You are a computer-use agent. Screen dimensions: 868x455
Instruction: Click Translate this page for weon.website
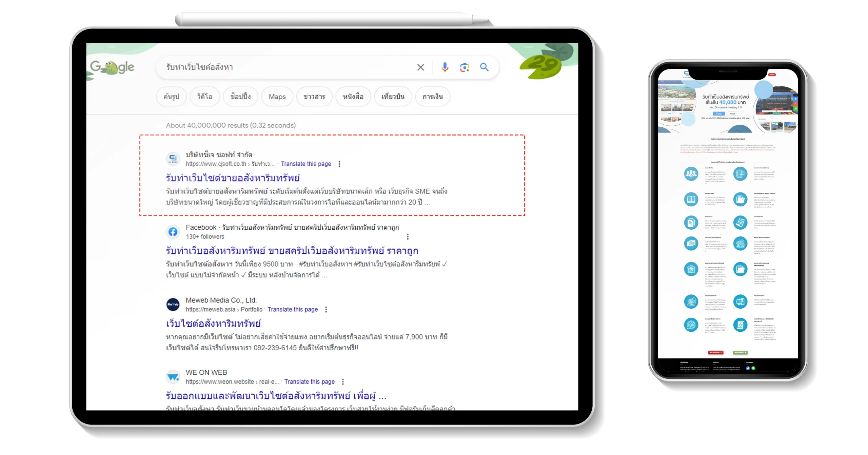coord(309,382)
